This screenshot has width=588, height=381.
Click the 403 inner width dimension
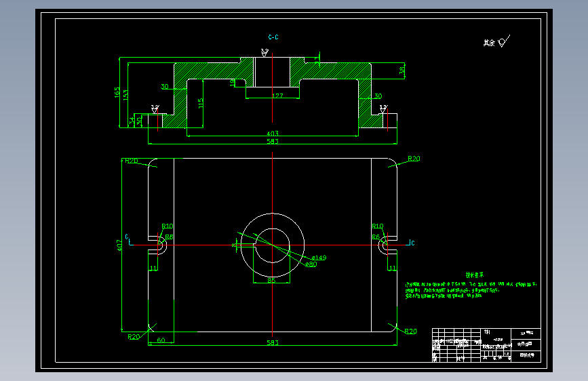click(x=273, y=133)
